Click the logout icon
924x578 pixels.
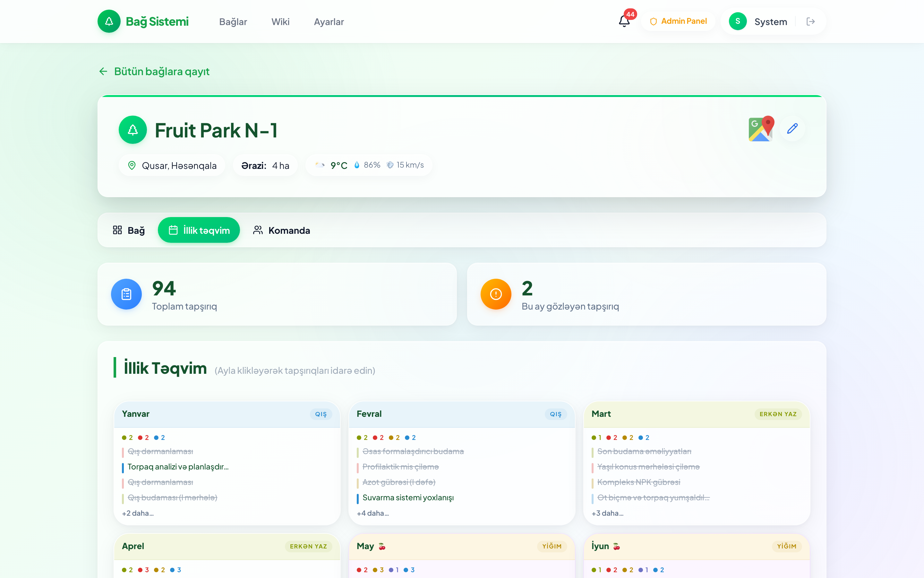click(811, 22)
